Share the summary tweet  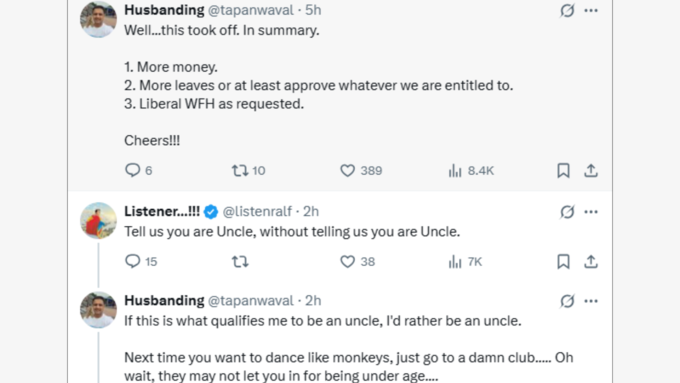(x=591, y=170)
